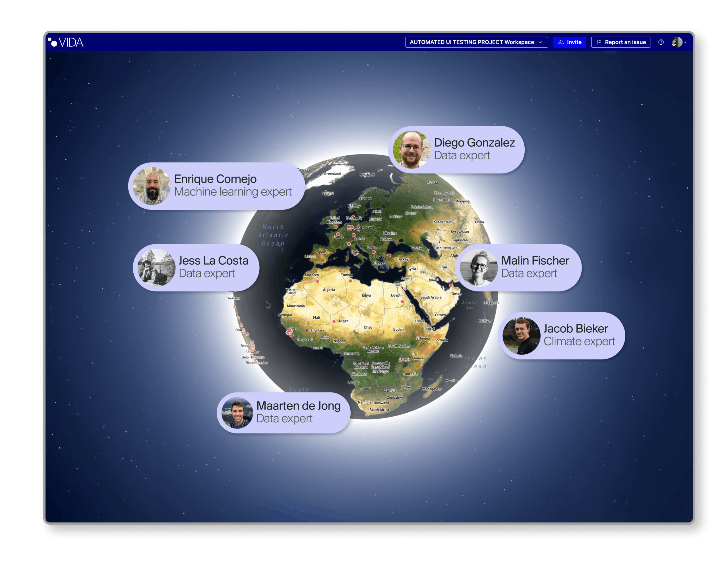728x568 pixels.
Task: Click Jacob Bieker profile photo
Action: tap(521, 336)
